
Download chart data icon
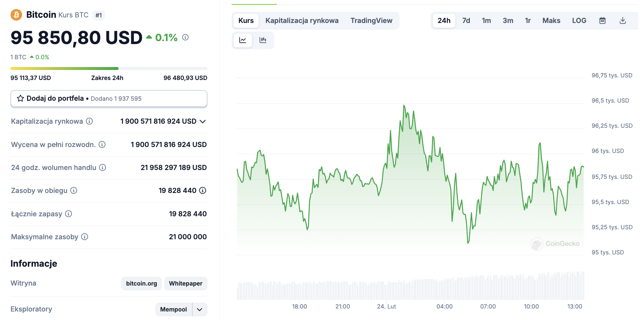623,20
